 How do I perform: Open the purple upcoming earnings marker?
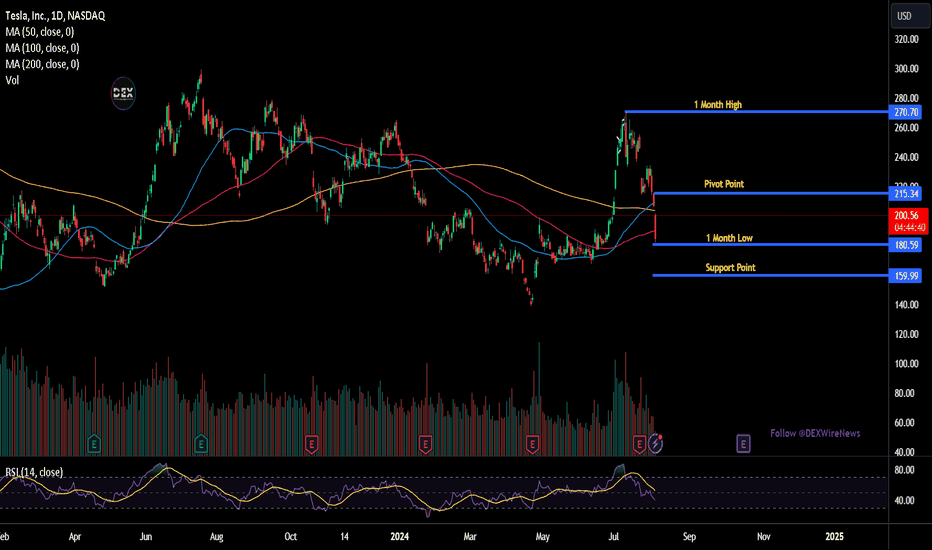743,444
